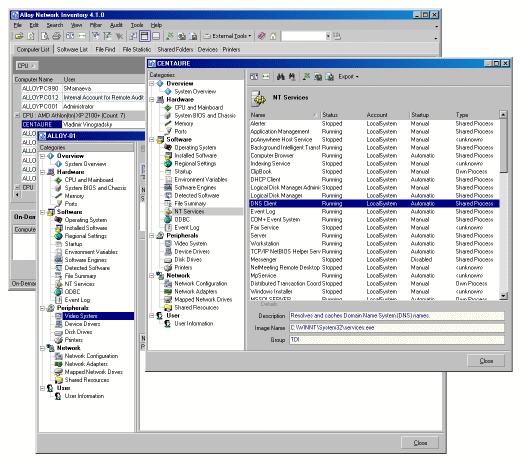Collapse the User node in ALLOY-01 tree
Image resolution: width=521 pixels, height=464 pixels.
(43, 388)
